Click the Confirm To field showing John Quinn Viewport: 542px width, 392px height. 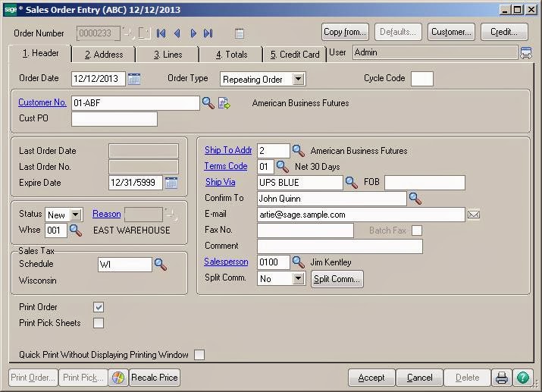click(332, 199)
